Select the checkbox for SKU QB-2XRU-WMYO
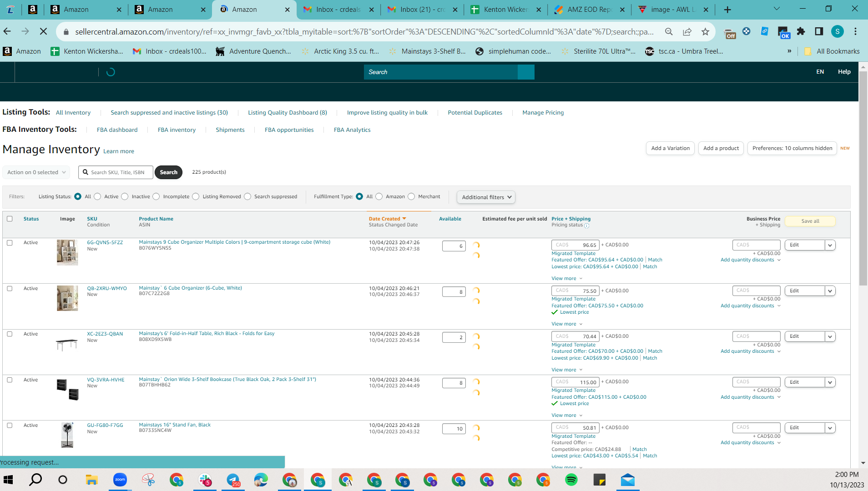 tap(10, 289)
